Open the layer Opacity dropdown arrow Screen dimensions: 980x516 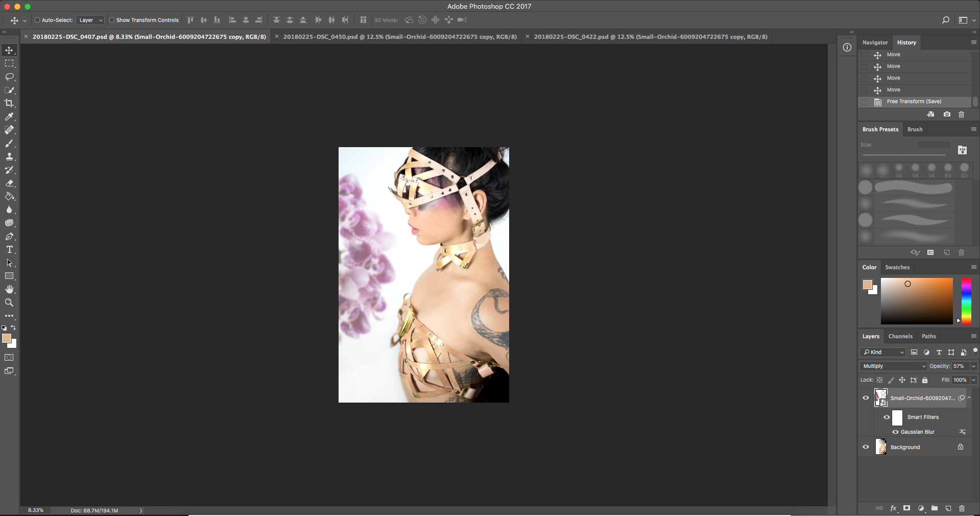coord(973,366)
